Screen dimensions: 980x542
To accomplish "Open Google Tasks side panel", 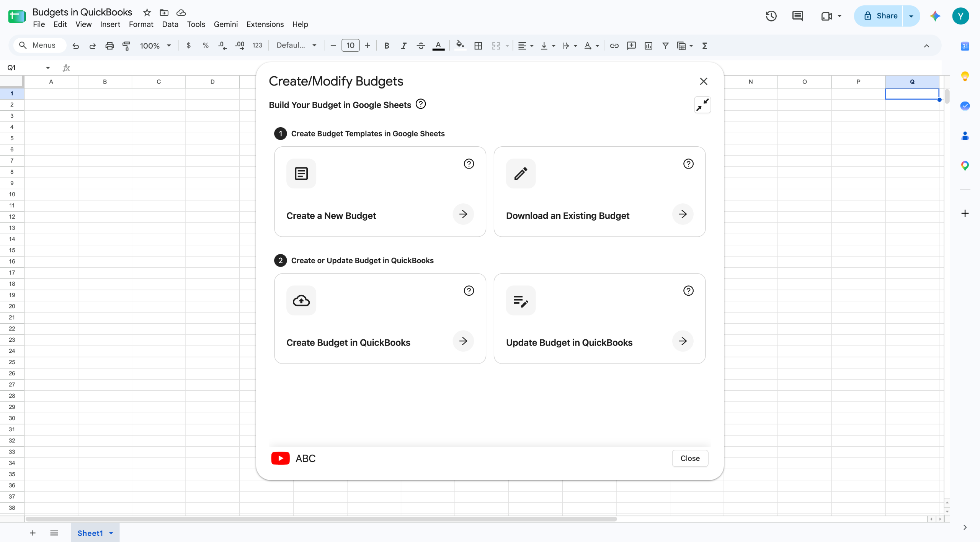I will tap(965, 106).
